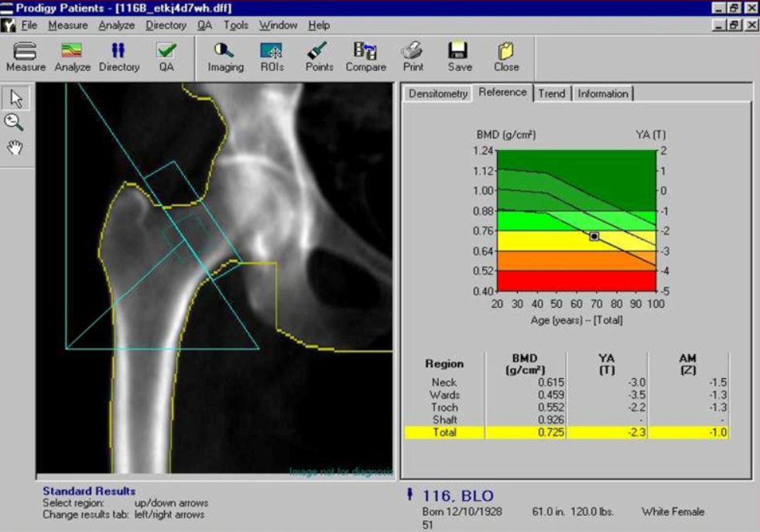
Task: Open the Analyze tool in toolbar
Action: [x=72, y=56]
